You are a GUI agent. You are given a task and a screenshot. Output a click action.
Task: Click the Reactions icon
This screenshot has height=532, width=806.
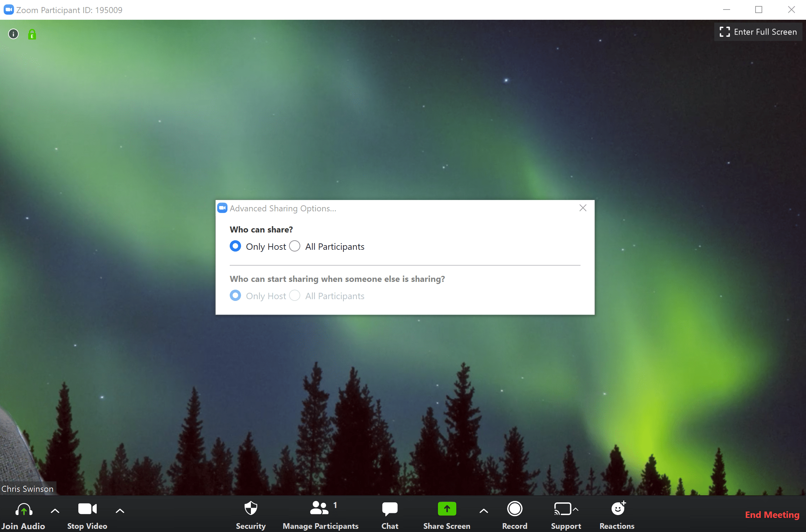[x=618, y=509]
